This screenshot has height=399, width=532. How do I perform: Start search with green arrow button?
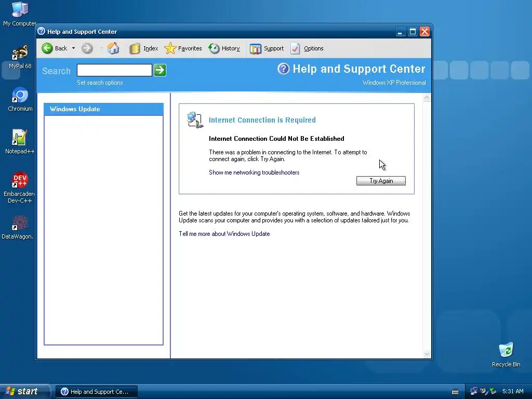click(x=160, y=70)
